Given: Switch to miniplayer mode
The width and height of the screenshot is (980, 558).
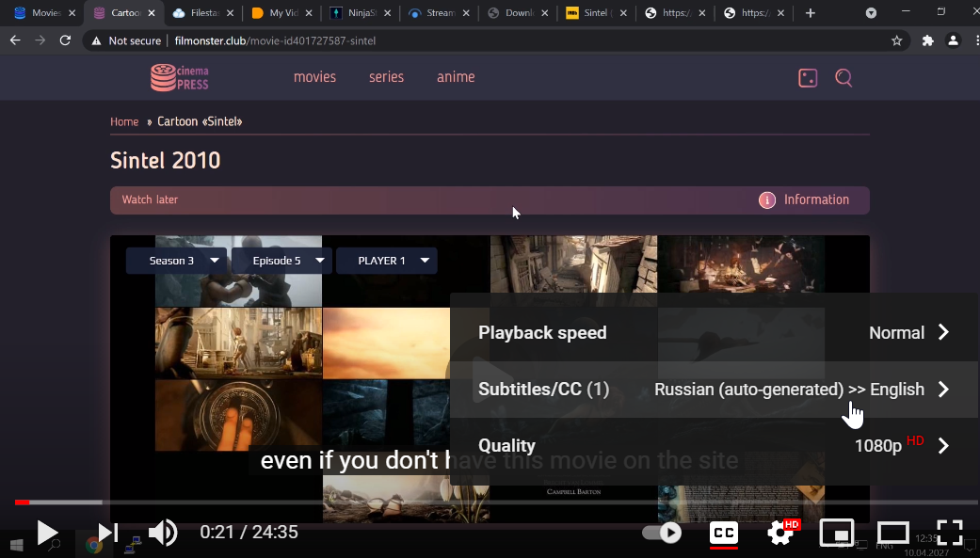Looking at the screenshot, I should (836, 533).
